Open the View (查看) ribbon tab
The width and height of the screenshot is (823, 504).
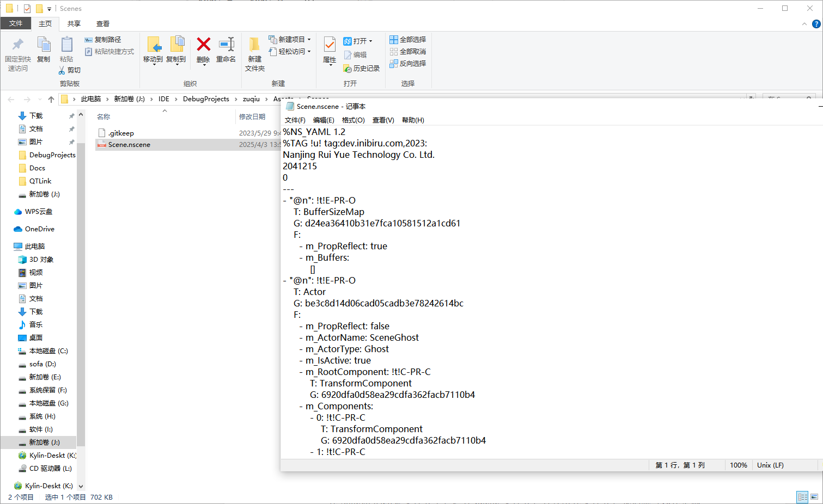102,24
